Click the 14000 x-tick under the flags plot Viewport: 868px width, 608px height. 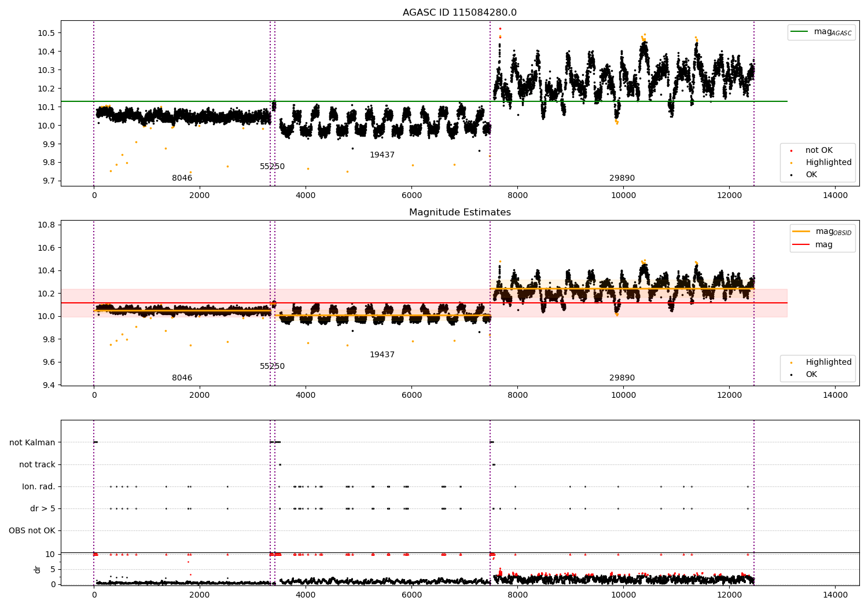click(x=835, y=595)
